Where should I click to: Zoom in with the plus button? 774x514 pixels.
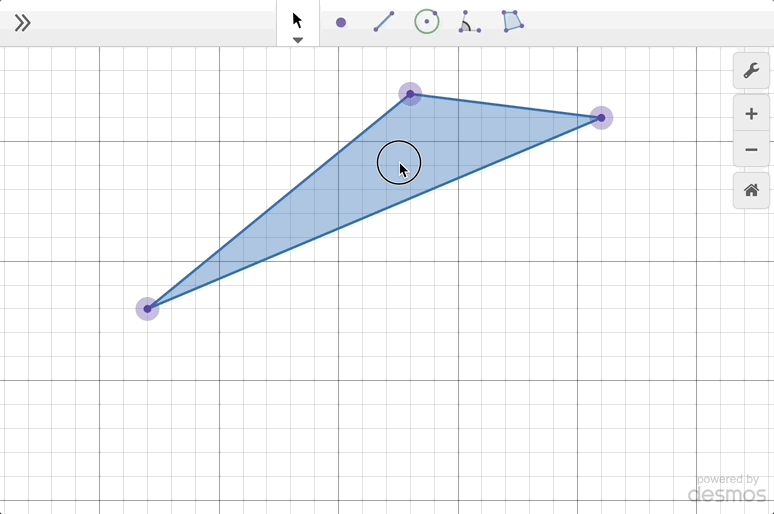point(751,114)
